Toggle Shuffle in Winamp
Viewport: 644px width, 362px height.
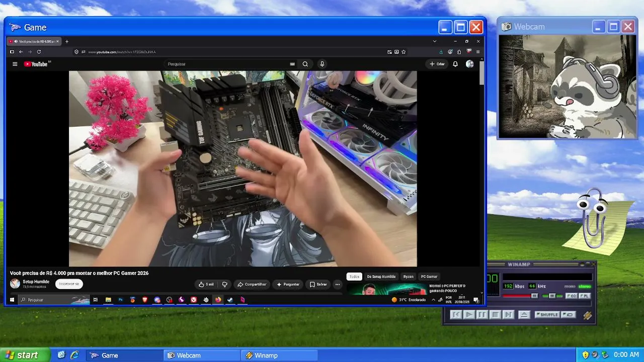(x=547, y=315)
